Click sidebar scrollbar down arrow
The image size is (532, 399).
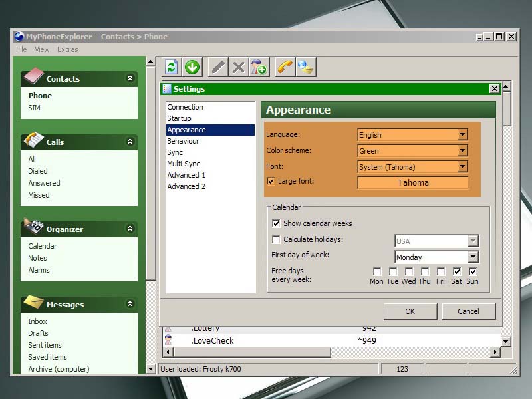click(x=151, y=369)
